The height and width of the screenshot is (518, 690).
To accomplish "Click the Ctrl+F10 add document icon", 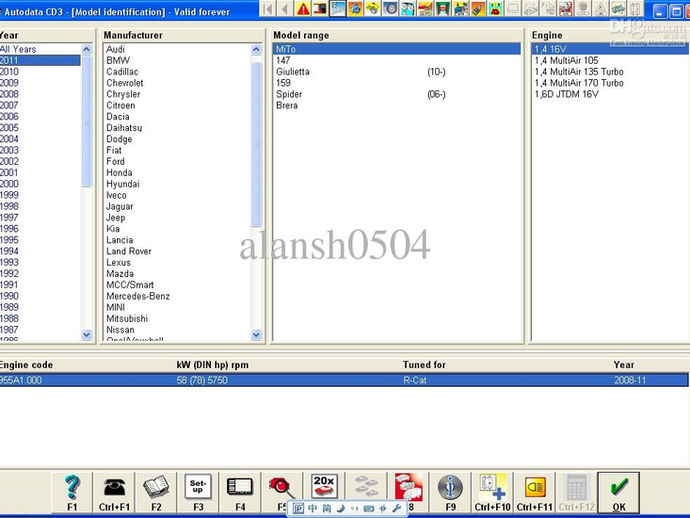I will click(x=492, y=492).
